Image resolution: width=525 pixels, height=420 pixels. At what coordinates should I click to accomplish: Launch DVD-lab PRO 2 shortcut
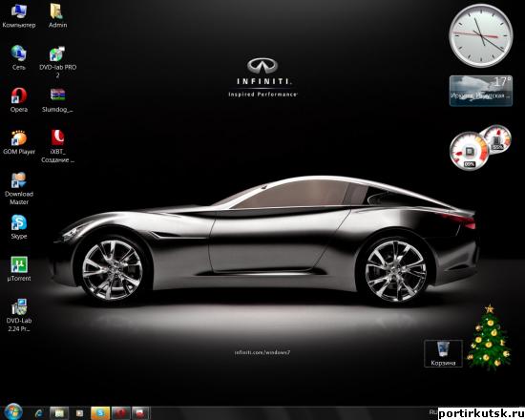[57, 62]
